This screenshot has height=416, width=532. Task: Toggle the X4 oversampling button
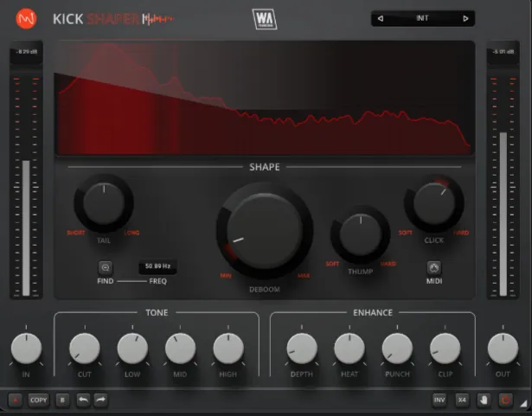point(462,400)
